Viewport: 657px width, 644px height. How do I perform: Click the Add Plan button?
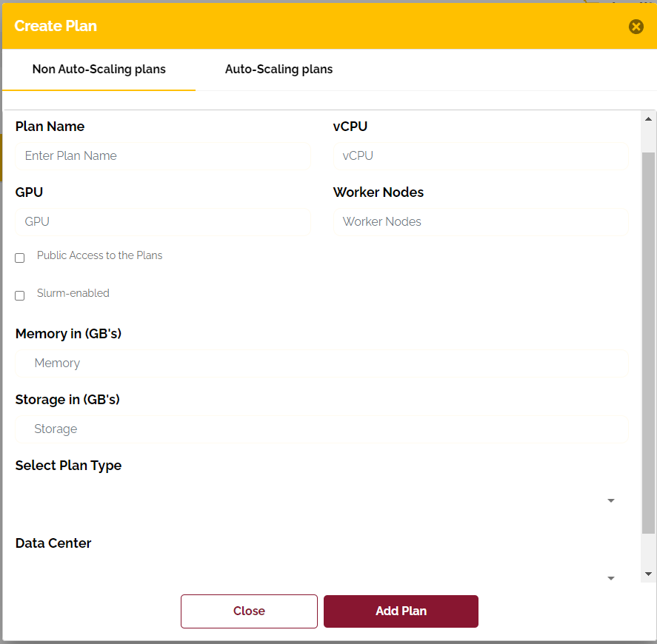(401, 611)
